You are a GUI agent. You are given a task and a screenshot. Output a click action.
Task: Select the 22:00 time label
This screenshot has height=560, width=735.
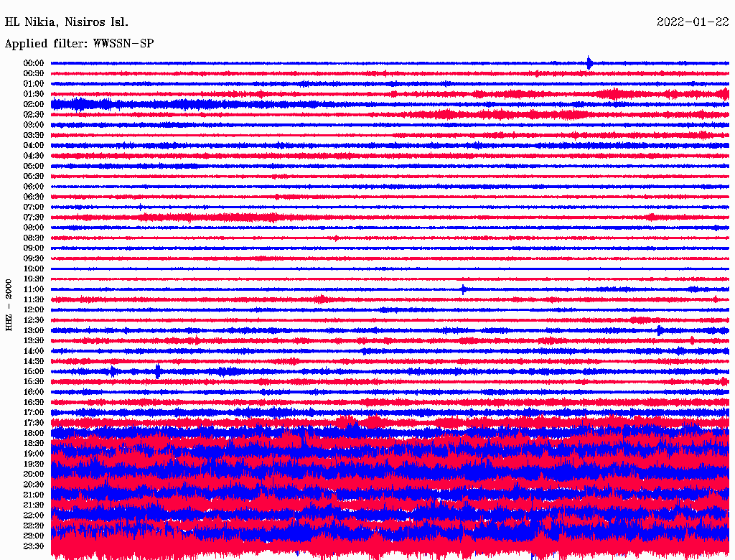pyautogui.click(x=34, y=515)
